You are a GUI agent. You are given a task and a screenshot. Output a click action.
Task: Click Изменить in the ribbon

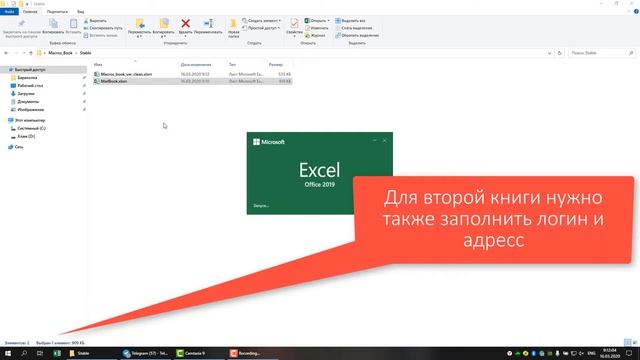316,28
